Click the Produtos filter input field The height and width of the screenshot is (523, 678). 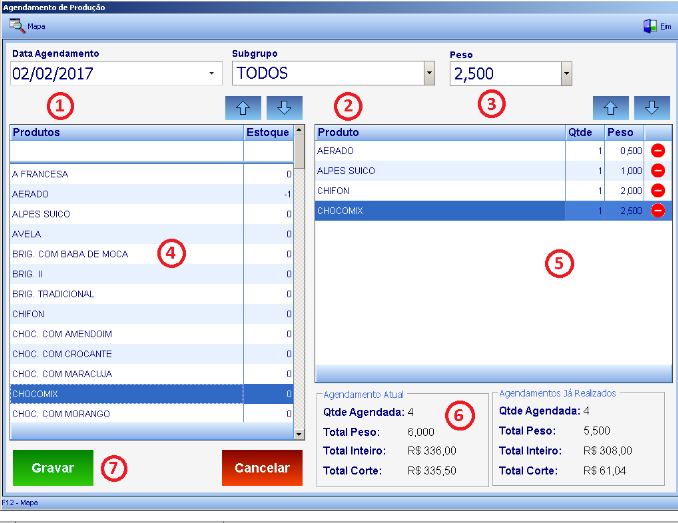click(x=127, y=152)
